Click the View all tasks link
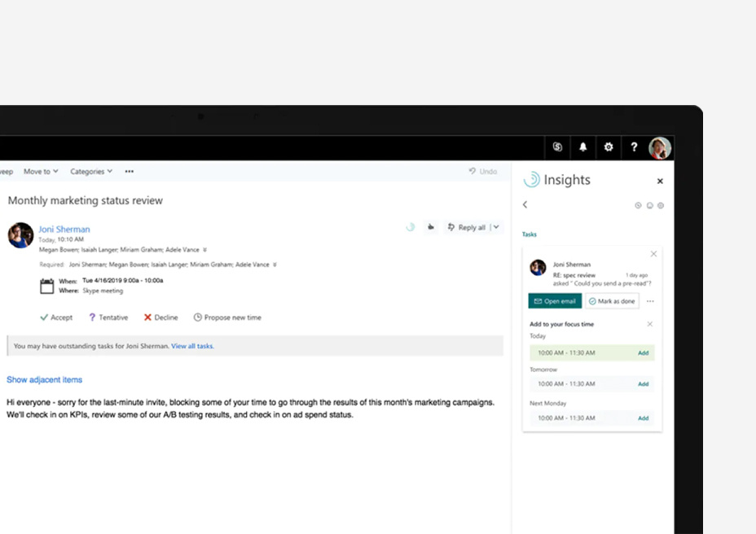Image resolution: width=756 pixels, height=534 pixels. point(192,346)
